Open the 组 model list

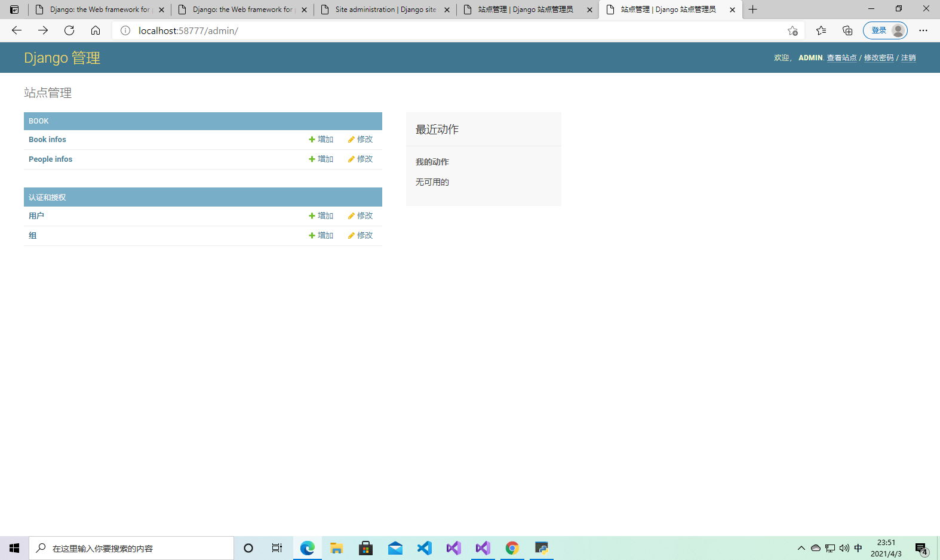pos(33,236)
